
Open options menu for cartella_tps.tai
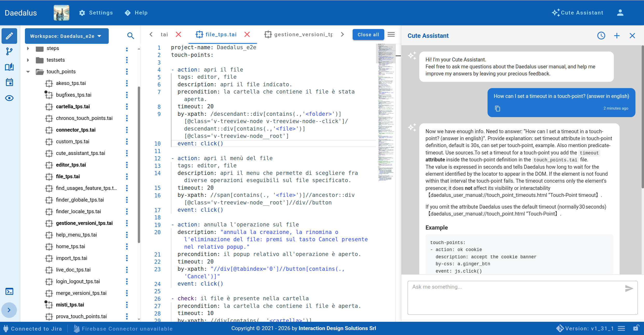point(127,107)
